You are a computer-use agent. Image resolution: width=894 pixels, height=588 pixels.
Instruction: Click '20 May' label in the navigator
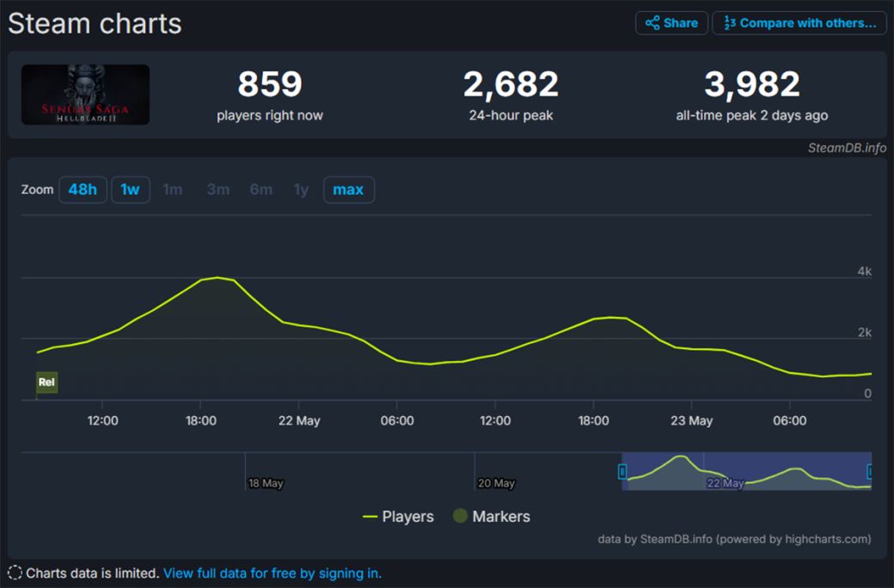click(496, 484)
